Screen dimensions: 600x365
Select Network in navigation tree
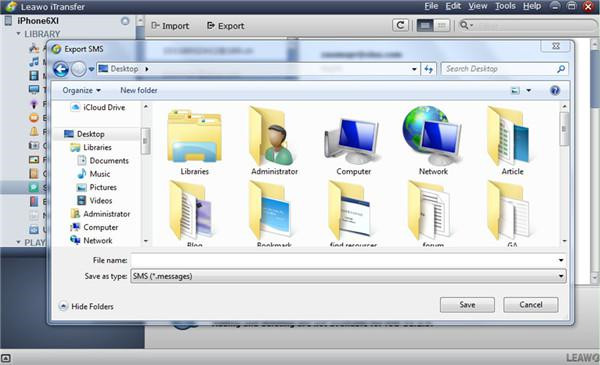91,241
